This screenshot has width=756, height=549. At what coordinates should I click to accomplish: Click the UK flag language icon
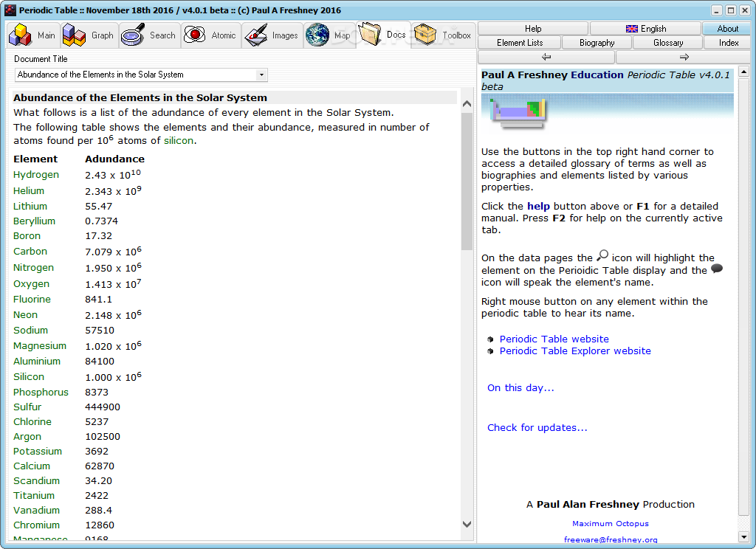coord(632,29)
